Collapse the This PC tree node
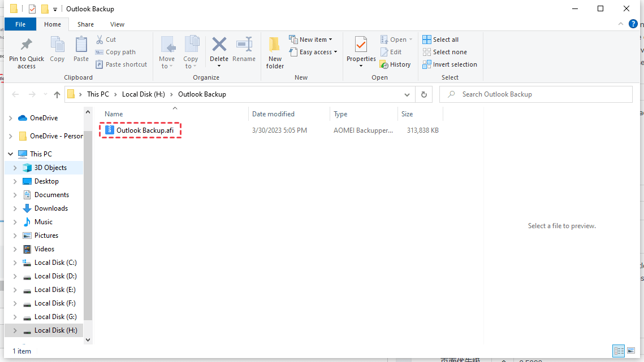Screen dimensions: 644x362 pyautogui.click(x=11, y=154)
